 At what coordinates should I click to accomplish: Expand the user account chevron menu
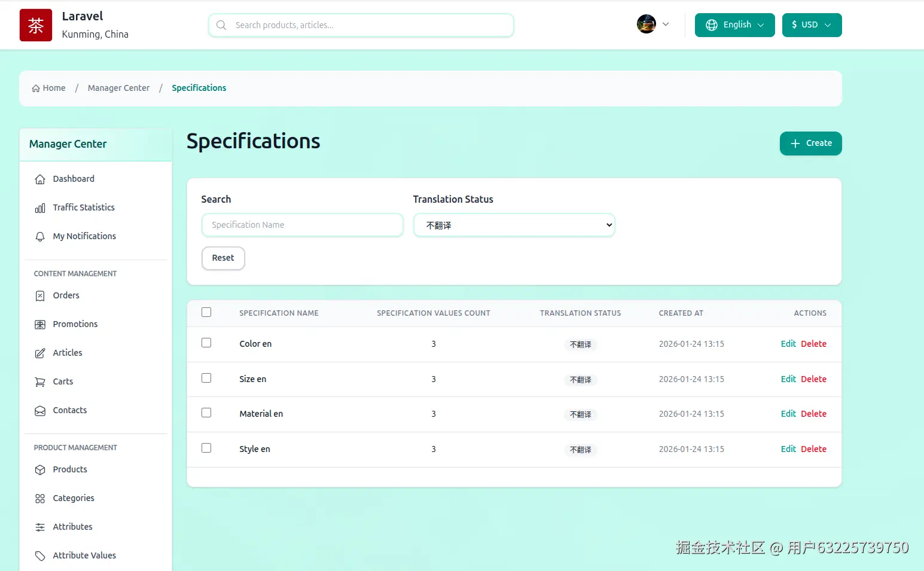(666, 25)
